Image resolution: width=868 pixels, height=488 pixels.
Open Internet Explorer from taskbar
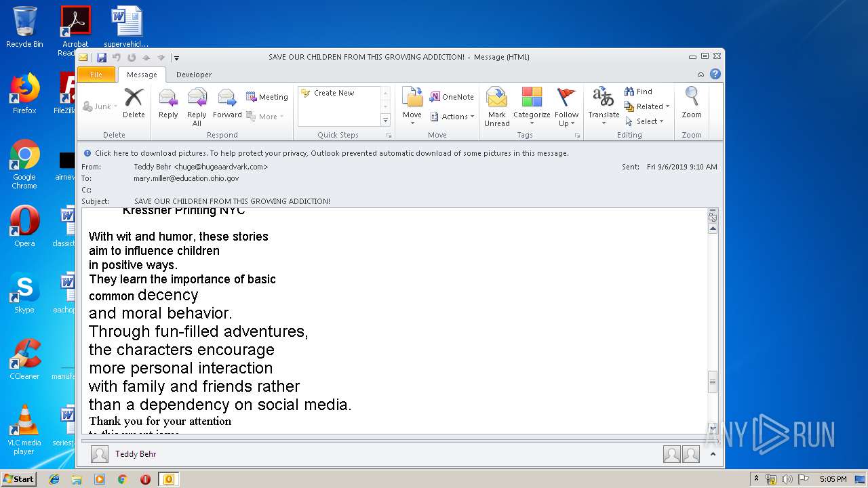tap(54, 479)
